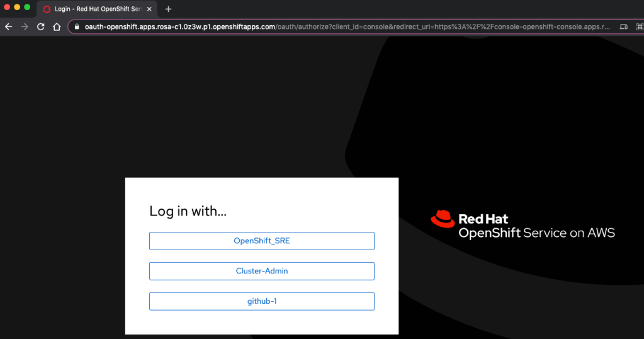Click the send-to-devices icon in address bar
Screen dimensions: 644x339
point(623,27)
